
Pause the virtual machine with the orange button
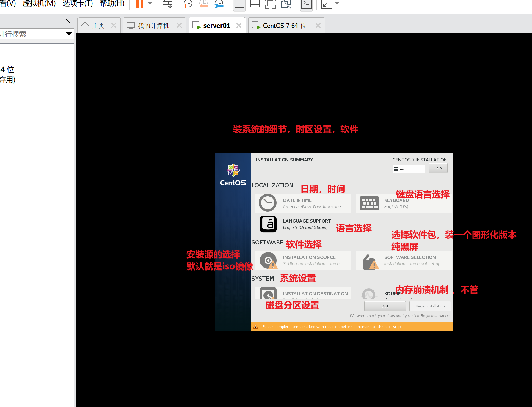pos(139,4)
